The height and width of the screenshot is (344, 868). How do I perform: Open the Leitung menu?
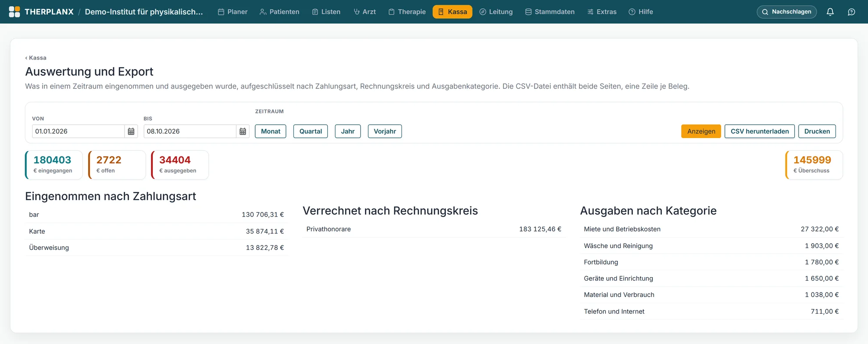496,12
